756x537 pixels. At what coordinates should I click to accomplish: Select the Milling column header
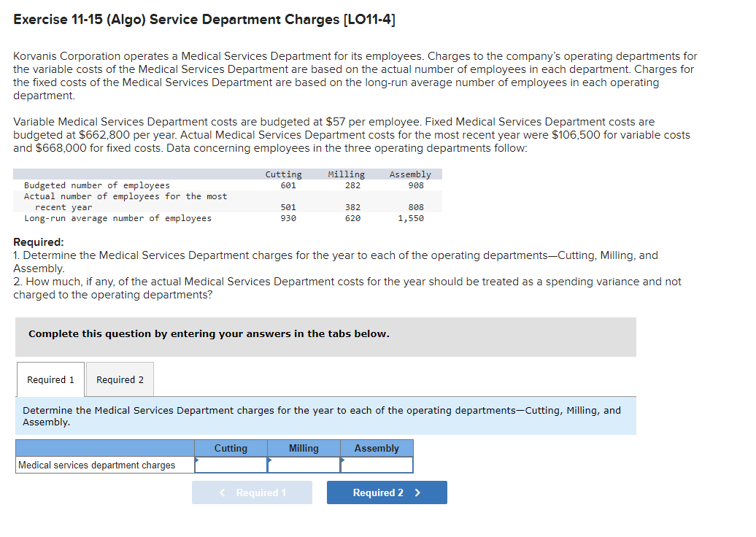point(304,448)
